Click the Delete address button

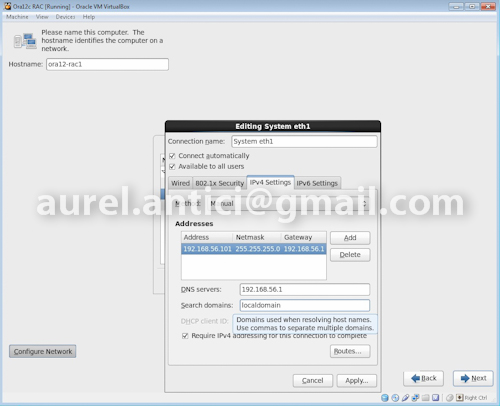pyautogui.click(x=350, y=255)
